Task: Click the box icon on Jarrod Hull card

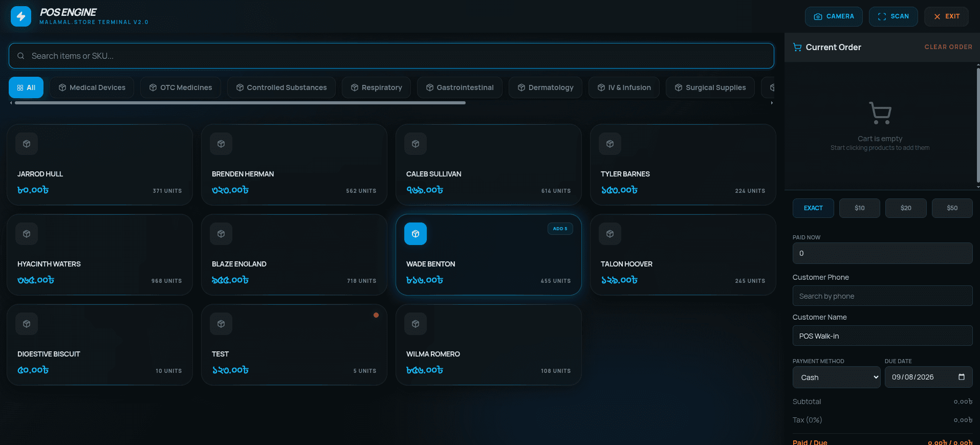Action: [x=27, y=144]
